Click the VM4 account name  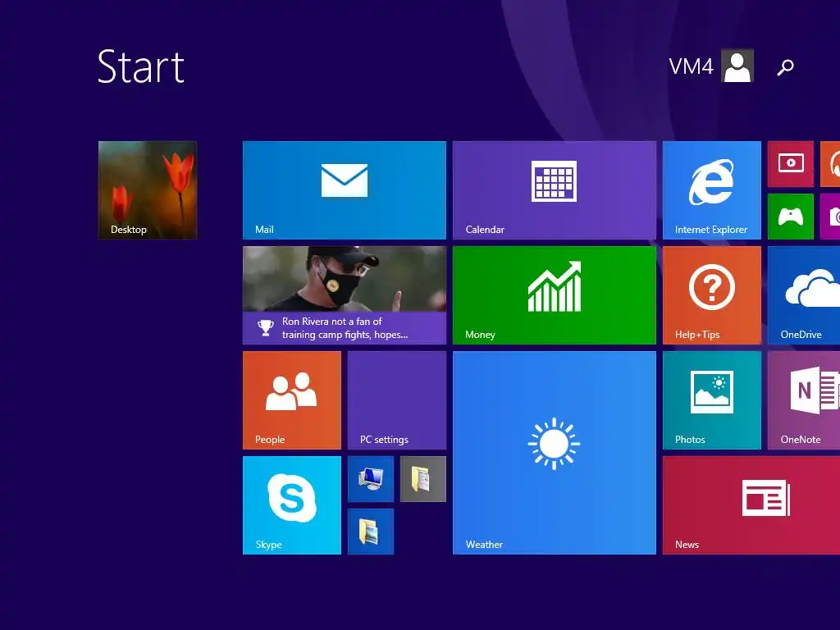click(691, 66)
